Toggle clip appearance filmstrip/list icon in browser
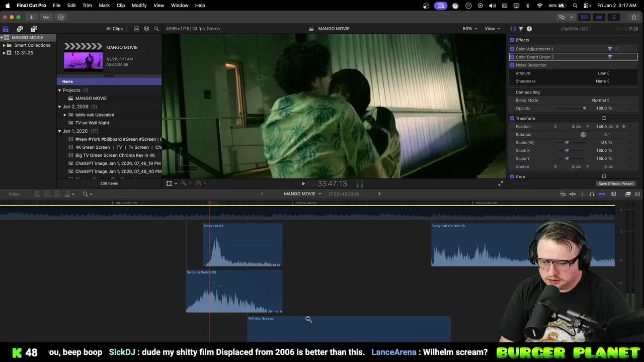This screenshot has width=644, height=362. [x=136, y=29]
